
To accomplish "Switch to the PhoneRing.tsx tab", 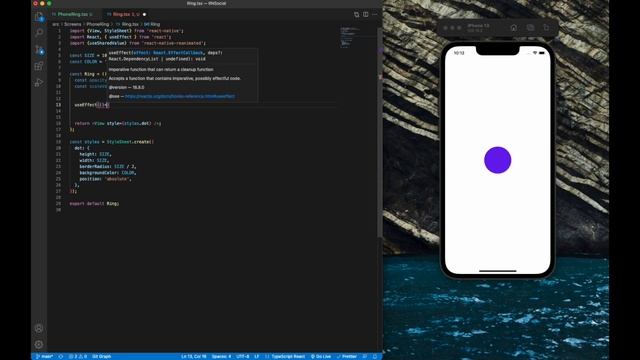I will [x=73, y=14].
